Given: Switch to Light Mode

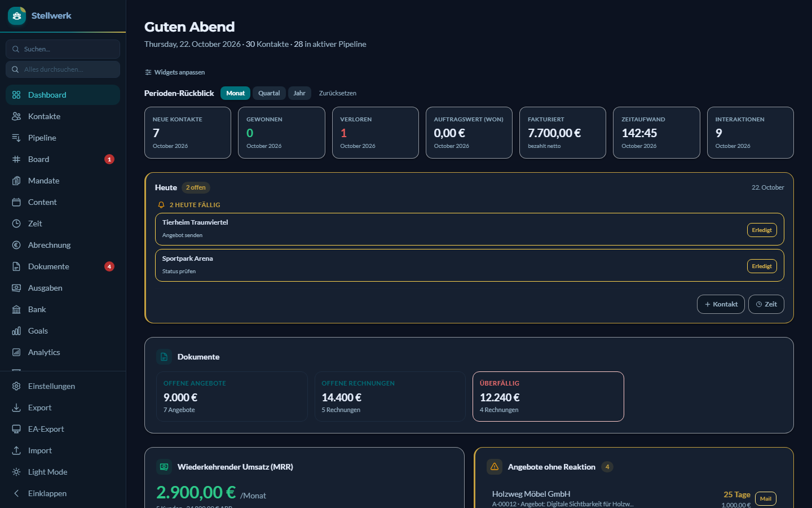Looking at the screenshot, I should click(63, 472).
